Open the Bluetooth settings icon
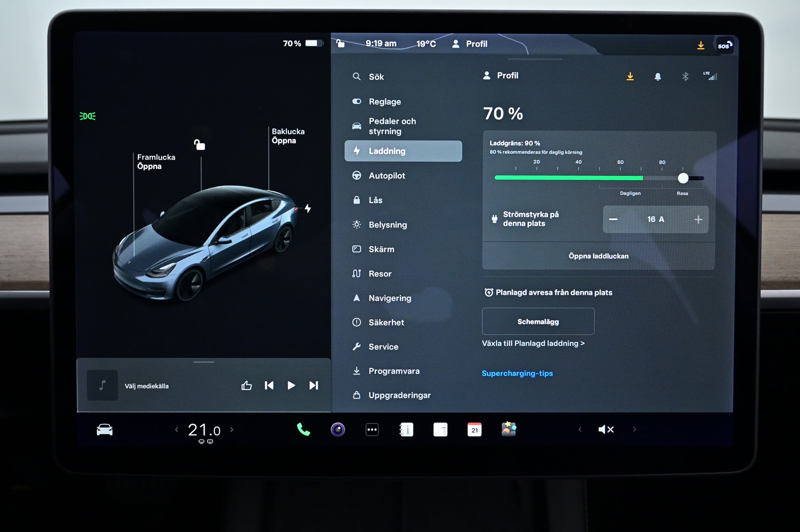This screenshot has height=532, width=800. [x=685, y=76]
